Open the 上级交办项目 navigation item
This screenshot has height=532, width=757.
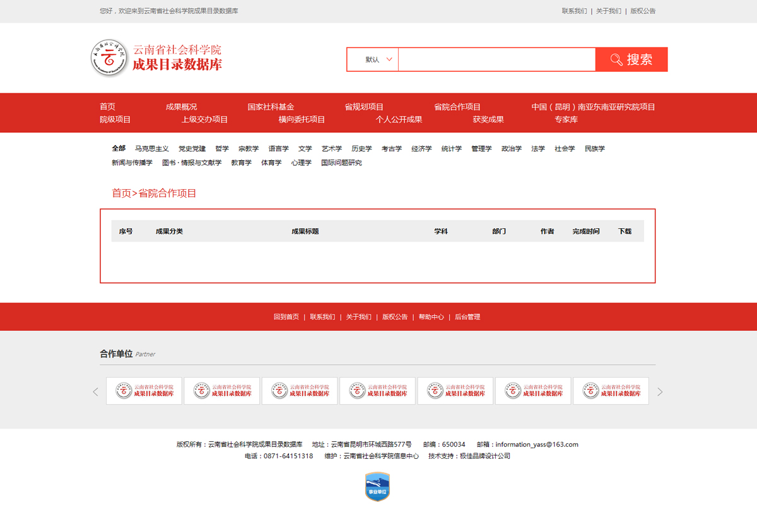(x=204, y=119)
